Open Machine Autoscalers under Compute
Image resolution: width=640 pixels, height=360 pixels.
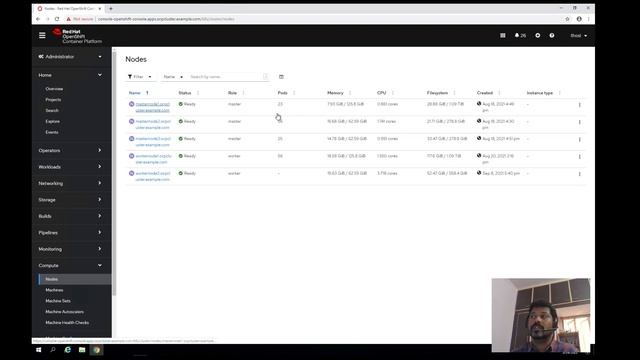[x=64, y=312]
